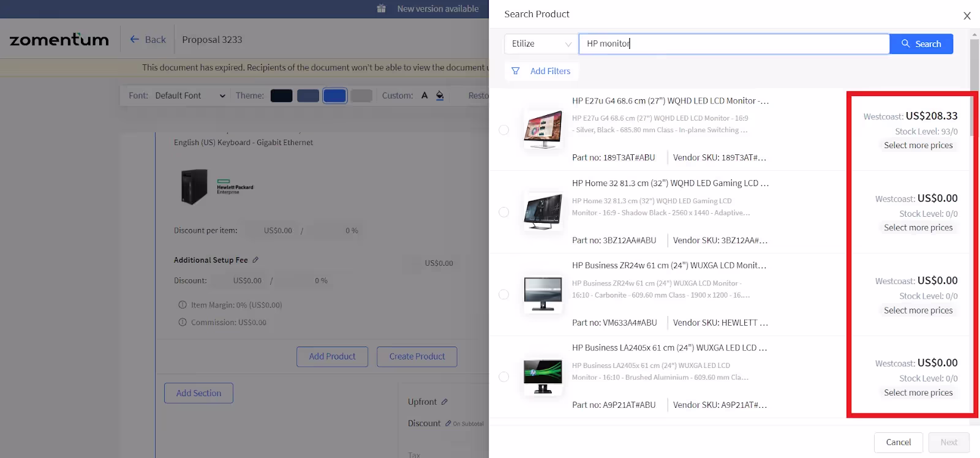Click the Add Product button
Viewport: 980px width, 458px height.
click(332, 356)
